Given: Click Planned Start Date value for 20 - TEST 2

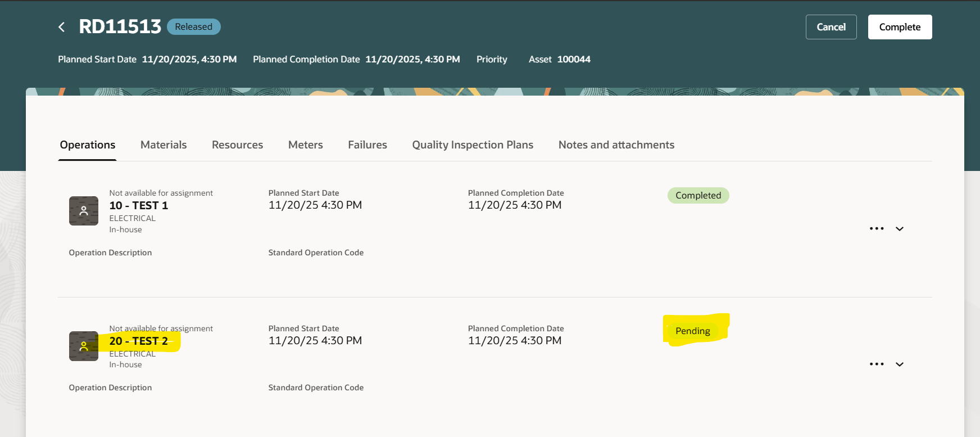Looking at the screenshot, I should coord(315,341).
